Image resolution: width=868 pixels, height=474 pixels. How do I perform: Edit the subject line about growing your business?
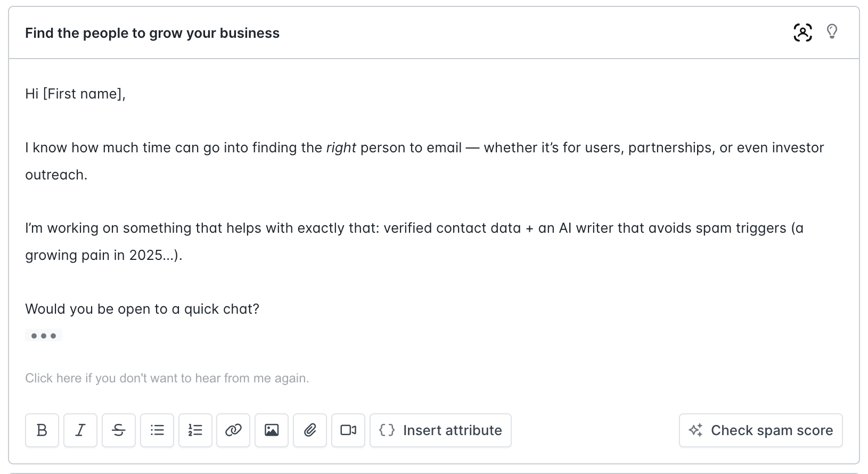pyautogui.click(x=152, y=32)
